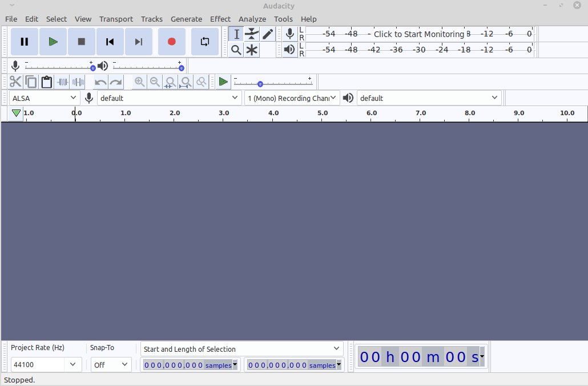Open the playback device default dropdown
The height and width of the screenshot is (386, 588).
[x=429, y=98]
